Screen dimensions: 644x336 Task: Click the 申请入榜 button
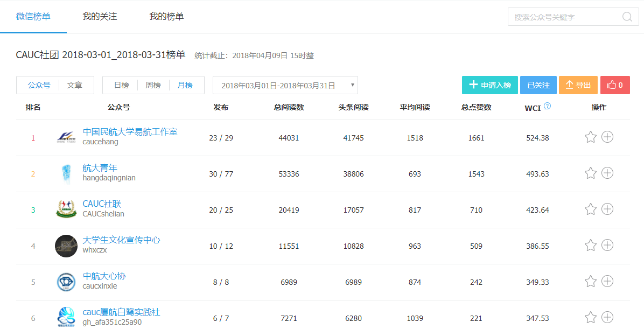(x=489, y=85)
